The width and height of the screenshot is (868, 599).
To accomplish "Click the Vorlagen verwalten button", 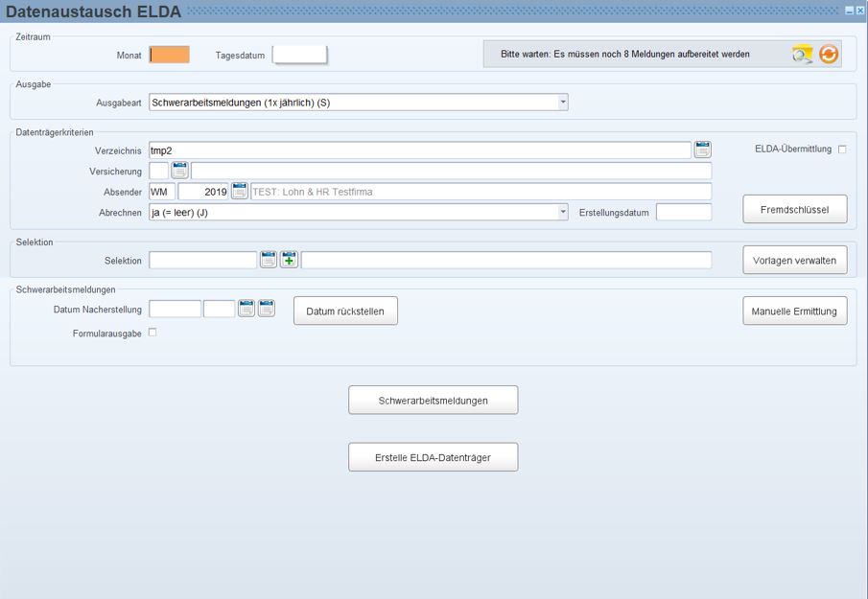I will point(794,260).
